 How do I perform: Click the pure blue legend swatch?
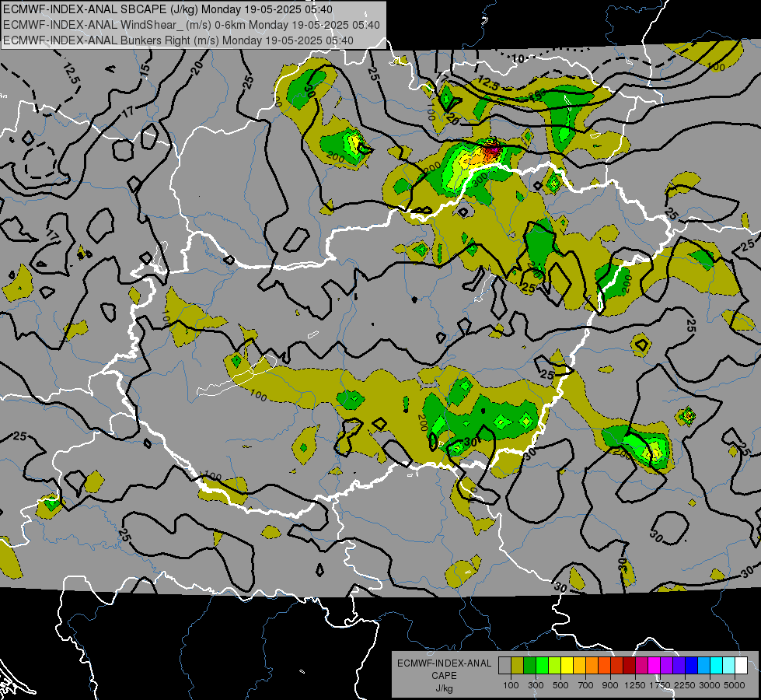(692, 666)
